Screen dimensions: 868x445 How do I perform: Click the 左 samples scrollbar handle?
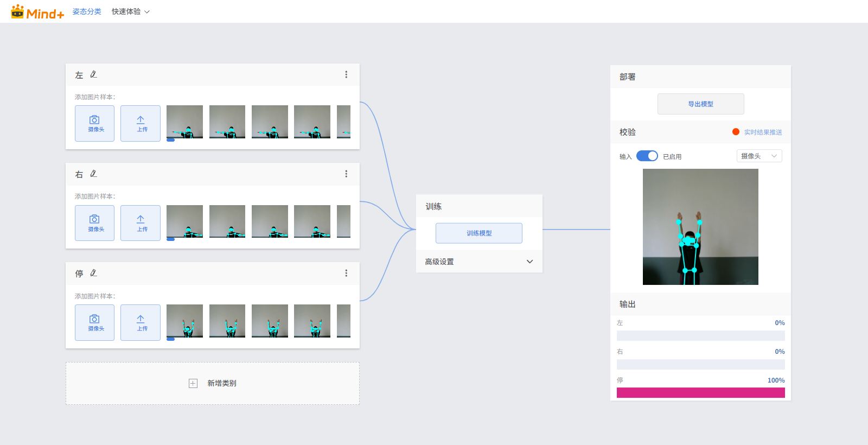pos(170,140)
